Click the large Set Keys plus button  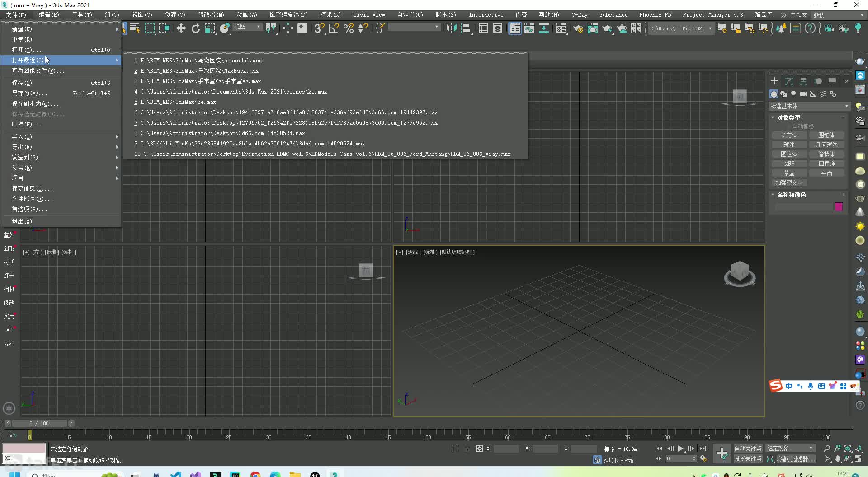tap(722, 453)
